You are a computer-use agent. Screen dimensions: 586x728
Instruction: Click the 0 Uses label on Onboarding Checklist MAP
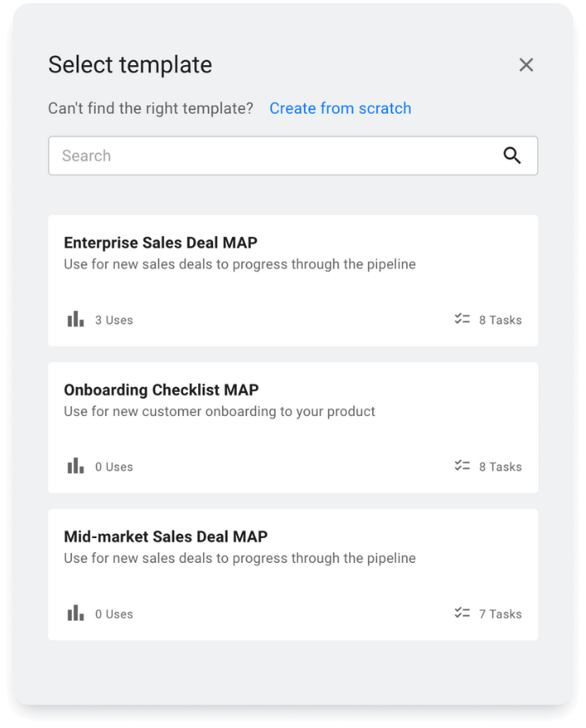pos(114,466)
